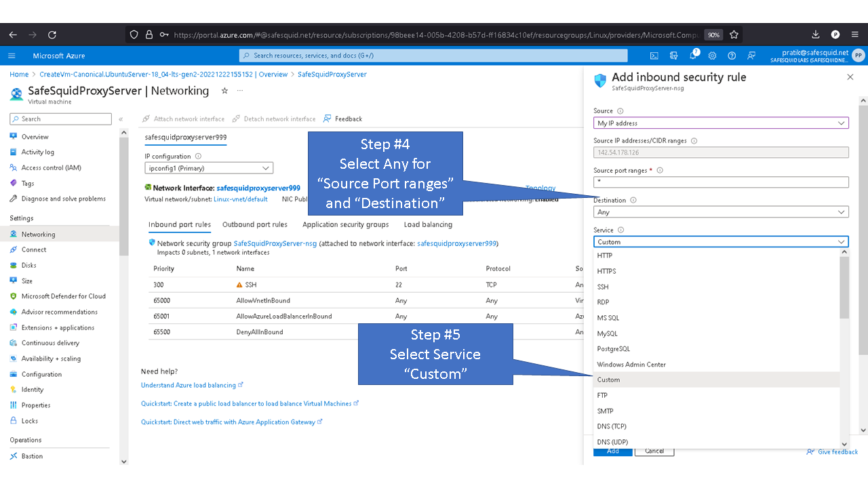This screenshot has width=868, height=488.
Task: Open the Destination dropdown showing Any
Action: pyautogui.click(x=721, y=212)
